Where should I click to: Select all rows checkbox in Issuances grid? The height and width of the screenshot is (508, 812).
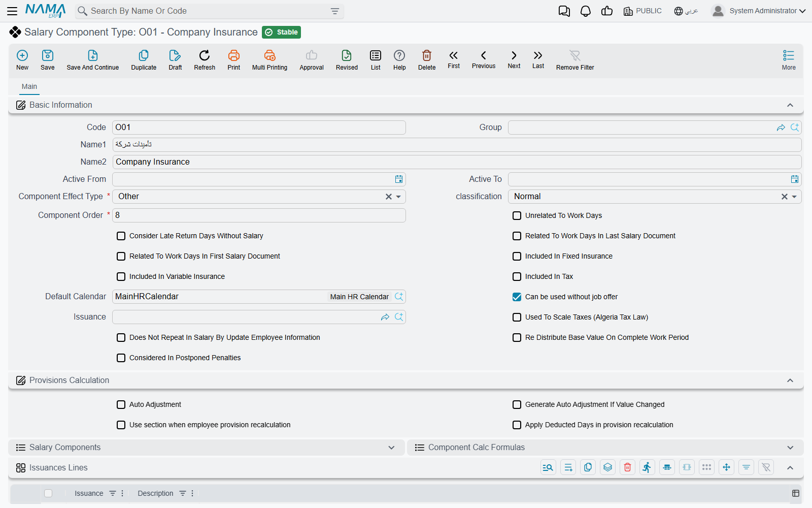pyautogui.click(x=48, y=493)
